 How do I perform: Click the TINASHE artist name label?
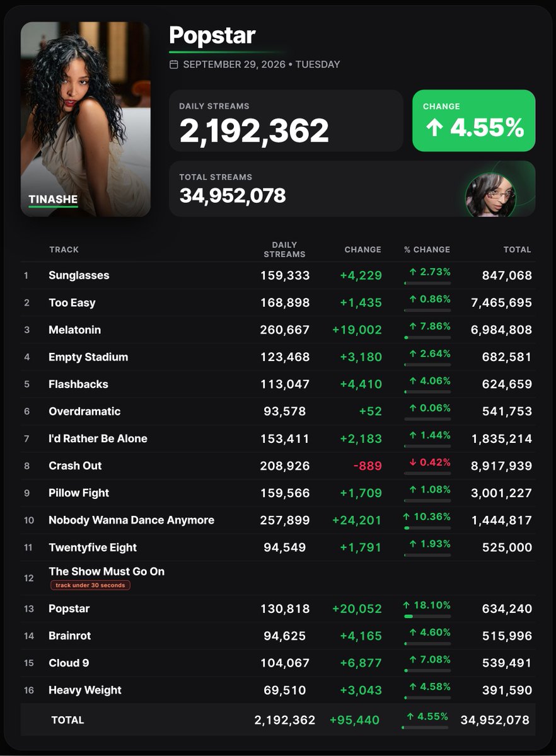[53, 200]
